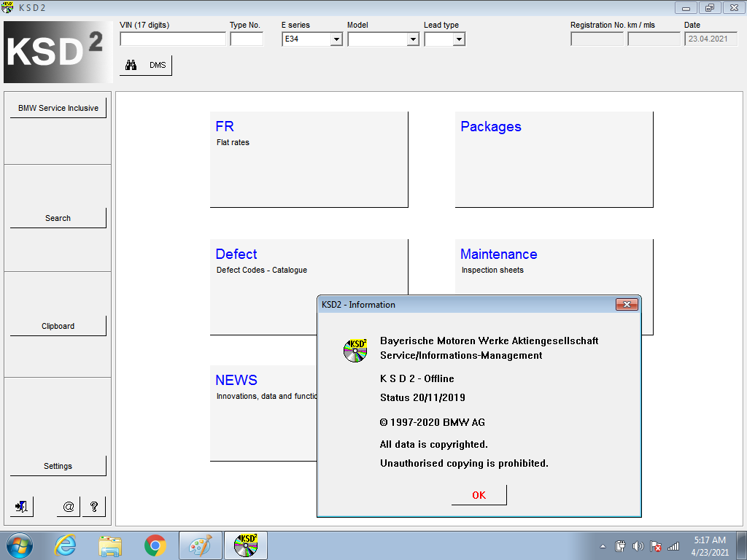
Task: Click the network signal tray icon
Action: pyautogui.click(x=673, y=547)
